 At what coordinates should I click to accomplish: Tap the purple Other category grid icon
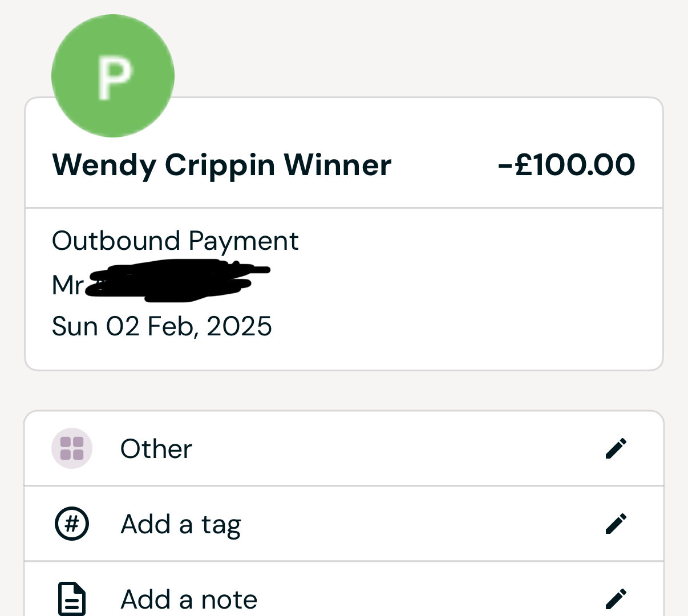[x=72, y=448]
